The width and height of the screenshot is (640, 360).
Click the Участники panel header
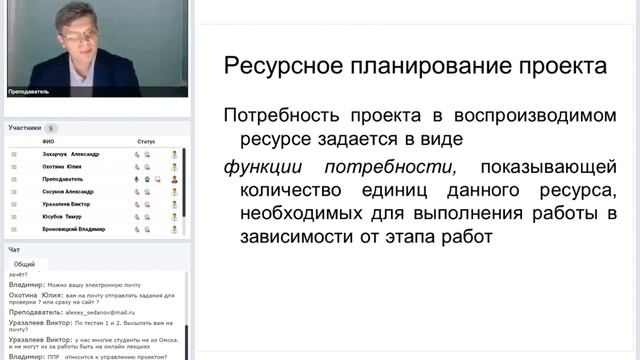25,128
